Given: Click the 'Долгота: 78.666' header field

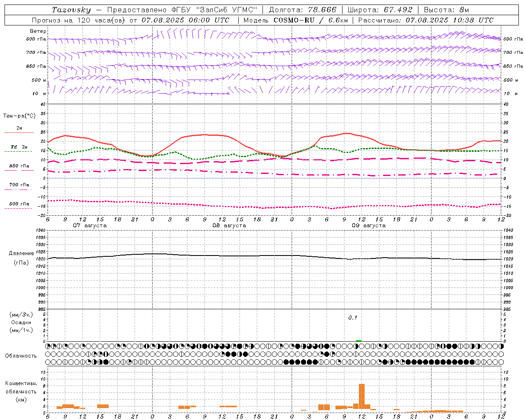Looking at the screenshot, I should pyautogui.click(x=303, y=10).
